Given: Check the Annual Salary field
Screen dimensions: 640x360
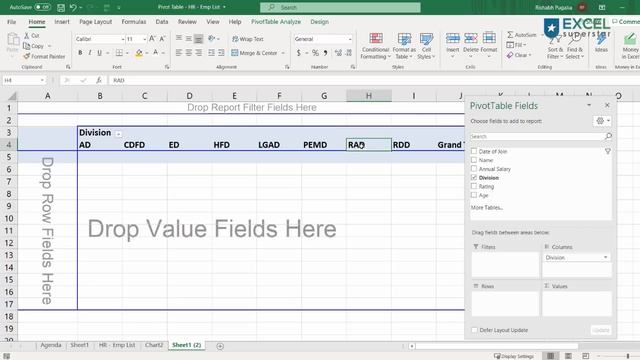Looking at the screenshot, I should (474, 169).
